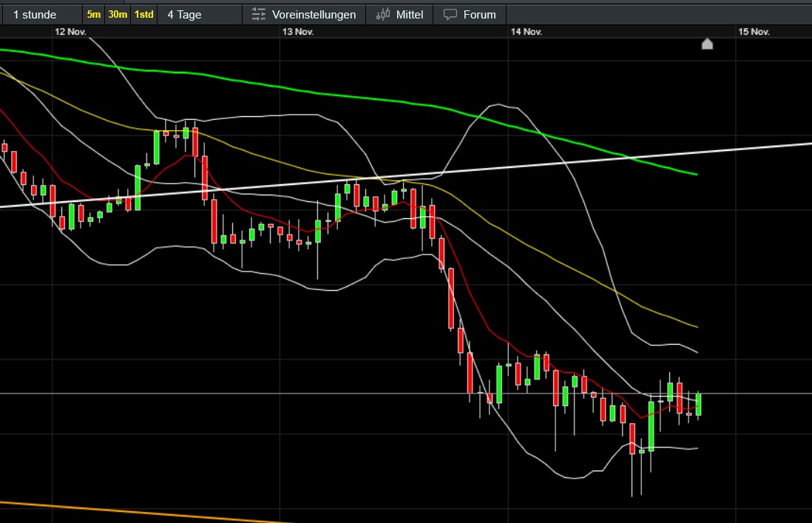
Task: Switch to the 5m timeframe
Action: [x=94, y=15]
